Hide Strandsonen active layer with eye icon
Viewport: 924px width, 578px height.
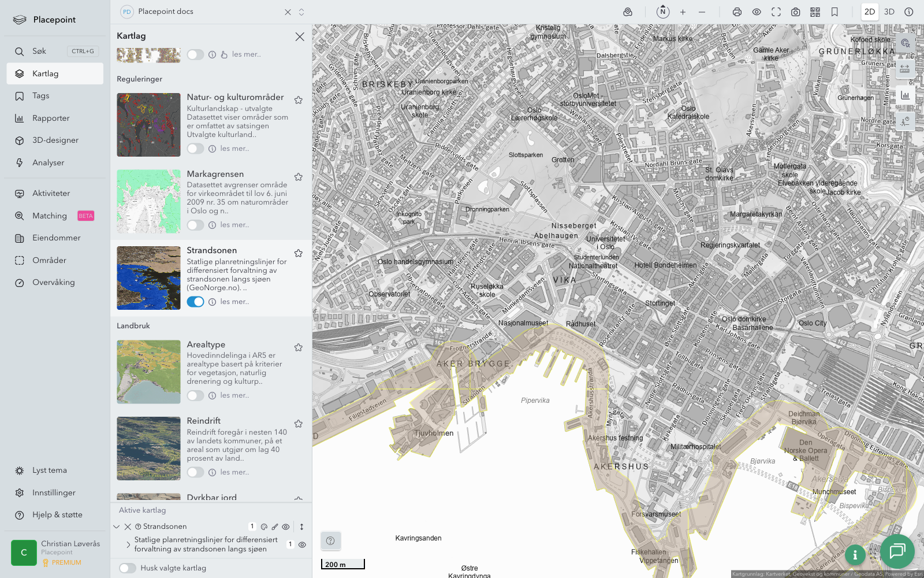point(286,527)
